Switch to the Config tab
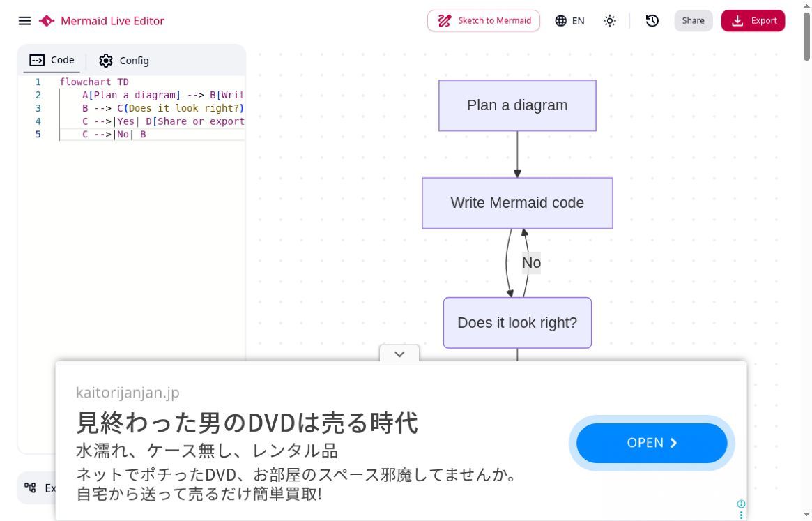Image resolution: width=812 pixels, height=521 pixels. pos(124,61)
